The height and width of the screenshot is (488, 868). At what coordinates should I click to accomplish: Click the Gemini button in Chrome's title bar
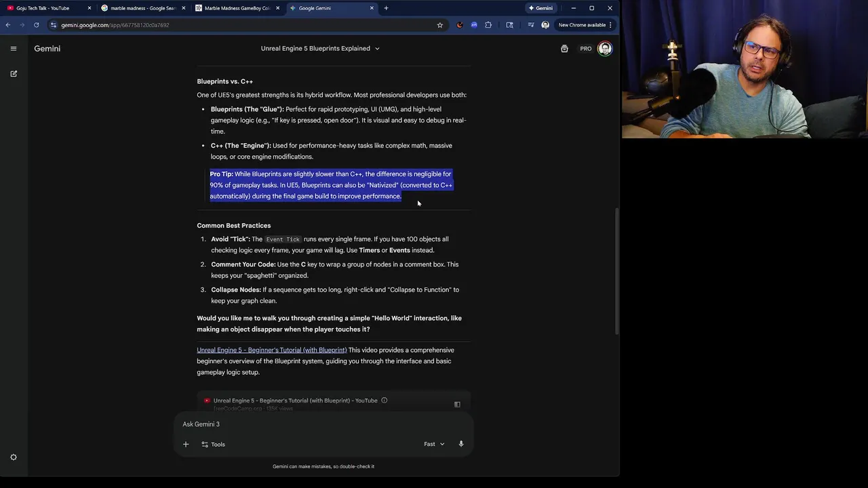541,8
